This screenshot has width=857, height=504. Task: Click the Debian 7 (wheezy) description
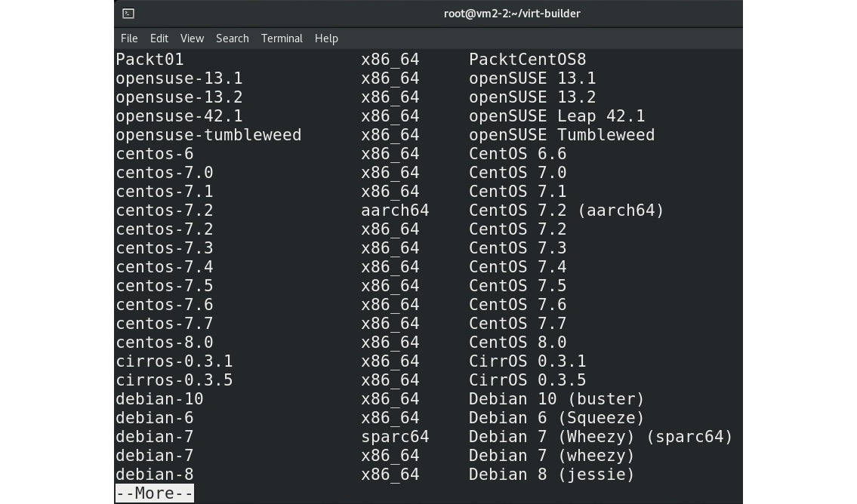coord(551,456)
